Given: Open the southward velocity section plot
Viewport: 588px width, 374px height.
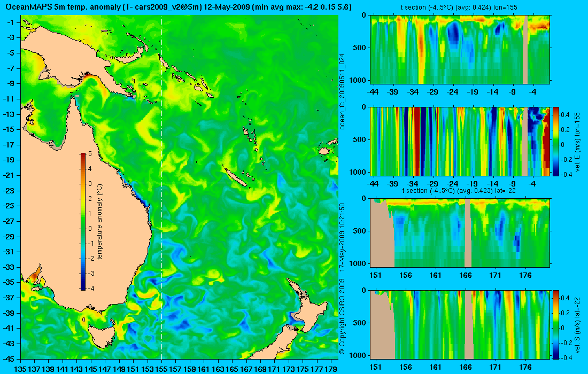Looking at the screenshot, I should click(x=460, y=324).
